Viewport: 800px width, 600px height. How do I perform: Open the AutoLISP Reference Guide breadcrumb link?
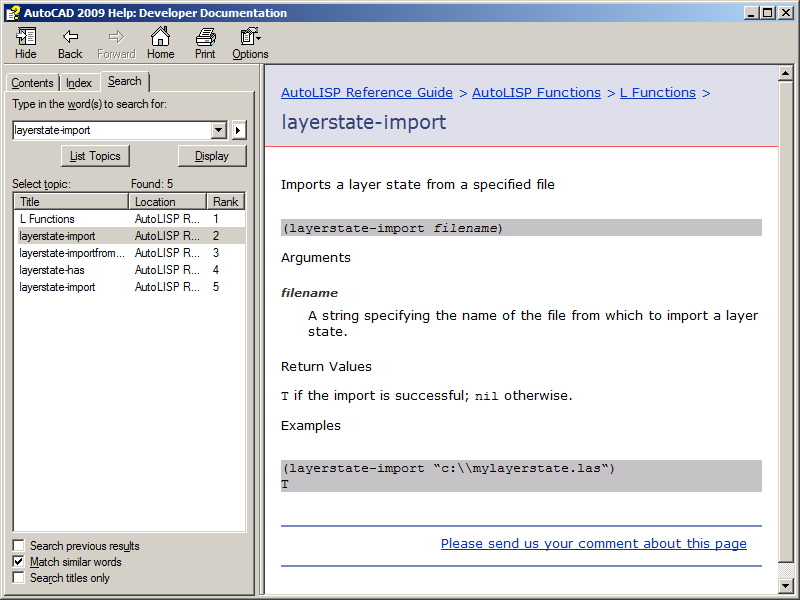(x=367, y=92)
